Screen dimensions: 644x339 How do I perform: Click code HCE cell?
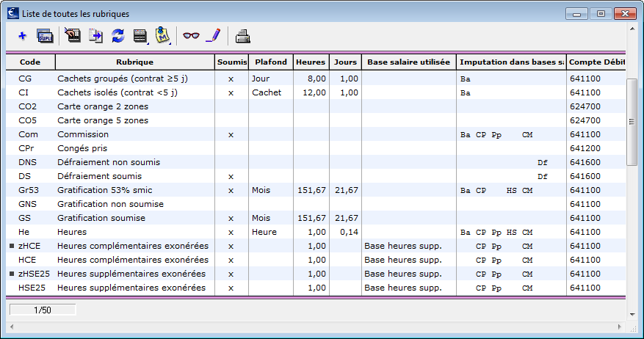(x=27, y=260)
